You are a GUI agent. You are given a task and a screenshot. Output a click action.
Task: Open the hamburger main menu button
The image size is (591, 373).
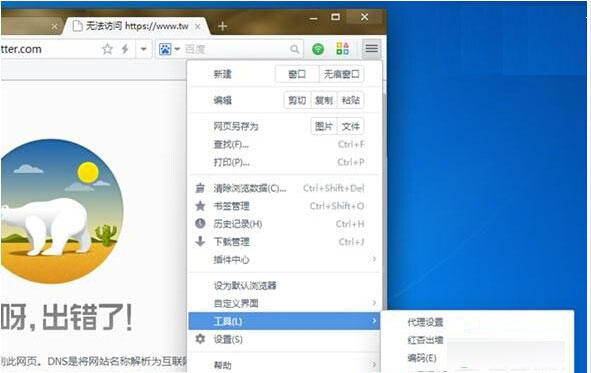tap(372, 48)
